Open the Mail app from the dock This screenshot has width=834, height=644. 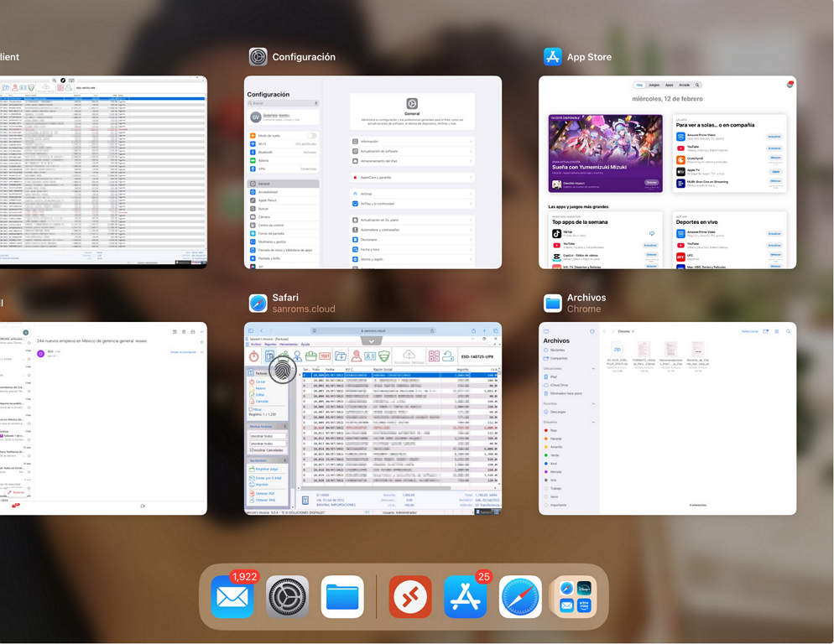coord(232,596)
